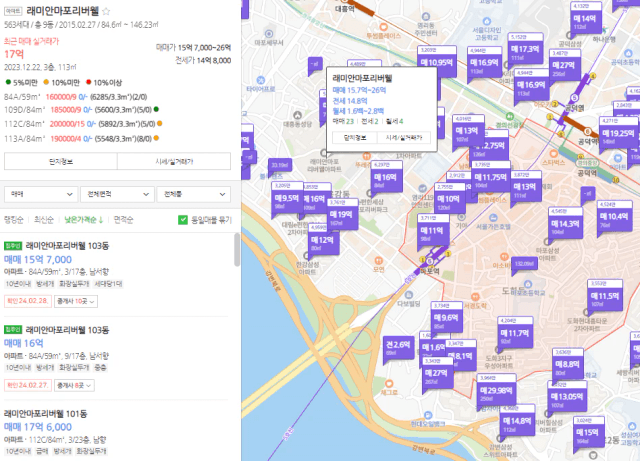The image size is (640, 461).
Task: Select the 매 19.25억 map marker
Action: (618, 133)
